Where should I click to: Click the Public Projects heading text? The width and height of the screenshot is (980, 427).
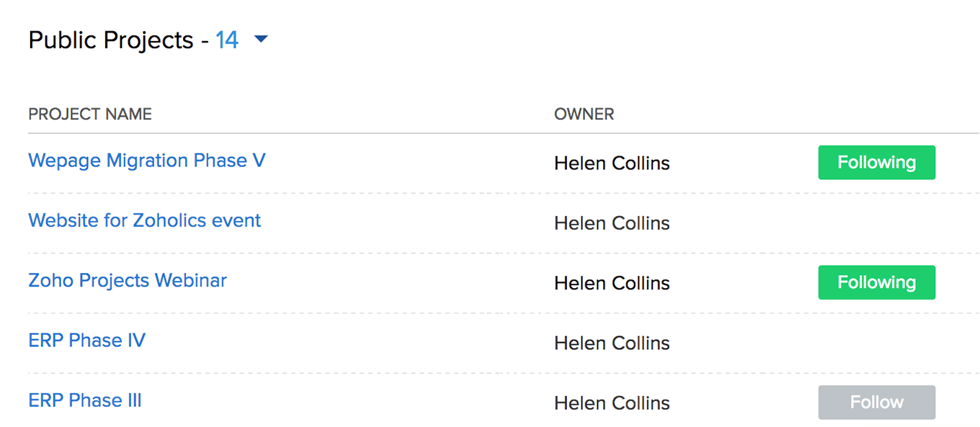pyautogui.click(x=111, y=40)
